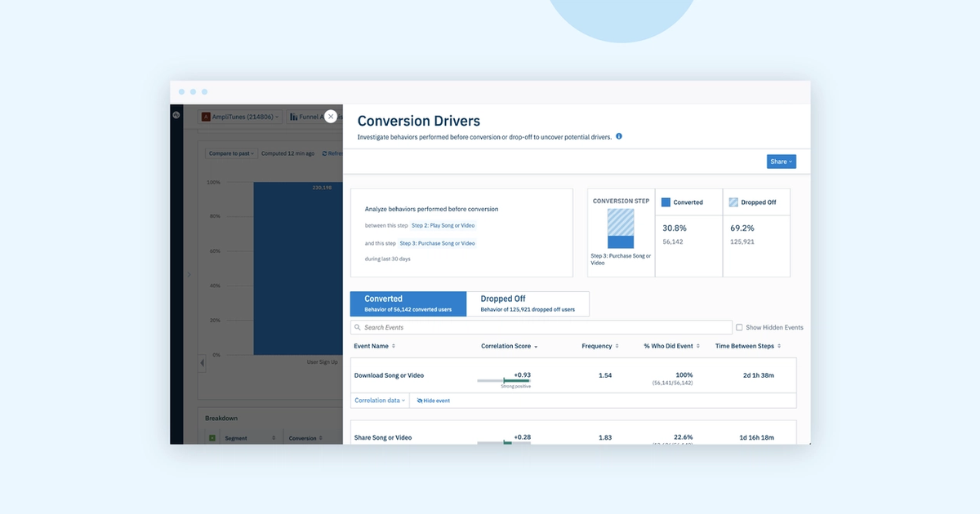The height and width of the screenshot is (514, 980).
Task: Select the 30.8% converted value
Action: point(675,228)
